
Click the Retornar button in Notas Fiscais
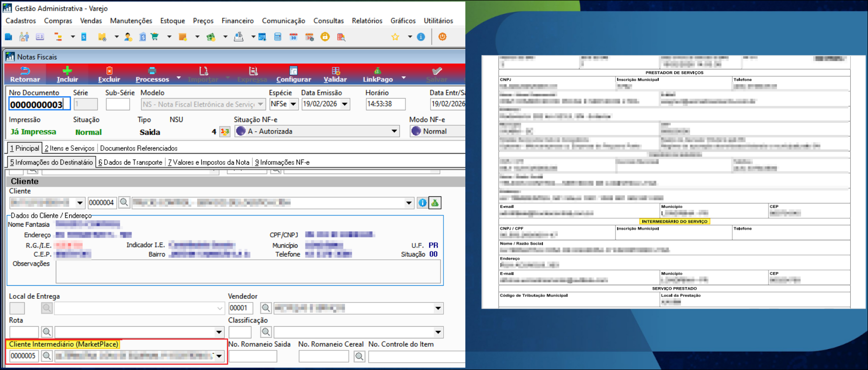click(x=25, y=74)
